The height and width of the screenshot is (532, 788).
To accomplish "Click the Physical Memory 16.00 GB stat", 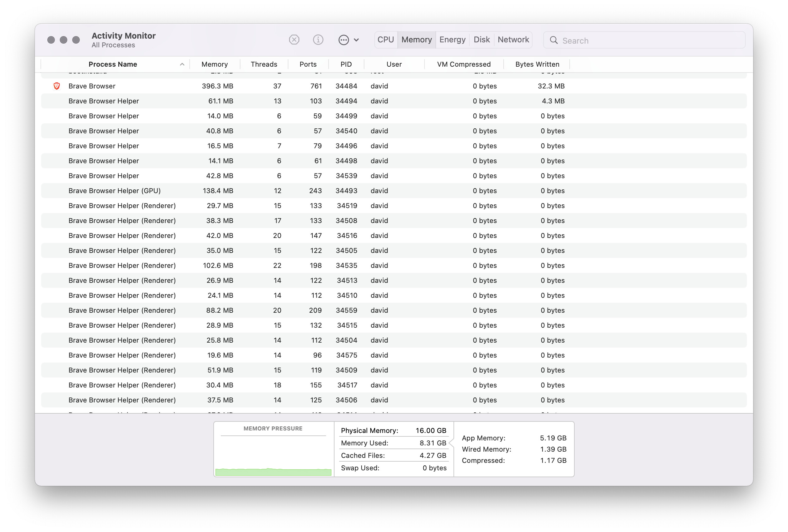I will tap(394, 431).
